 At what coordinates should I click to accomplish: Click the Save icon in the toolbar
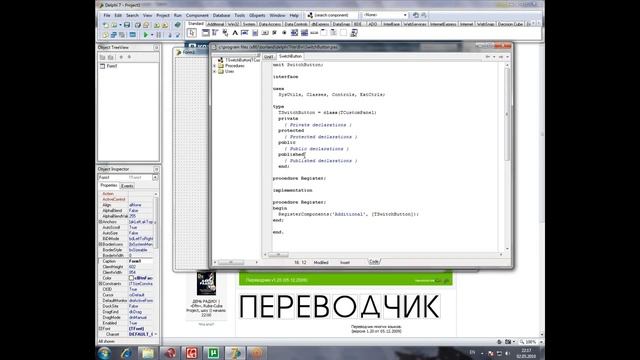[127, 25]
